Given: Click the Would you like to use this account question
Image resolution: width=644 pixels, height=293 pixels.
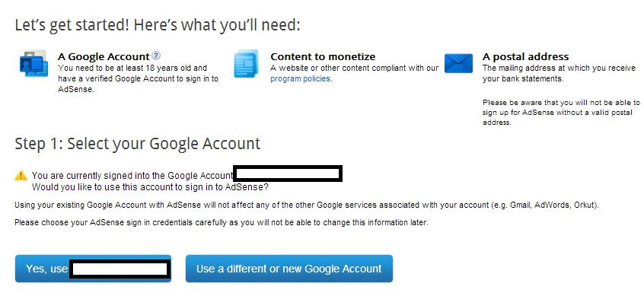Looking at the screenshot, I should click(x=150, y=187).
